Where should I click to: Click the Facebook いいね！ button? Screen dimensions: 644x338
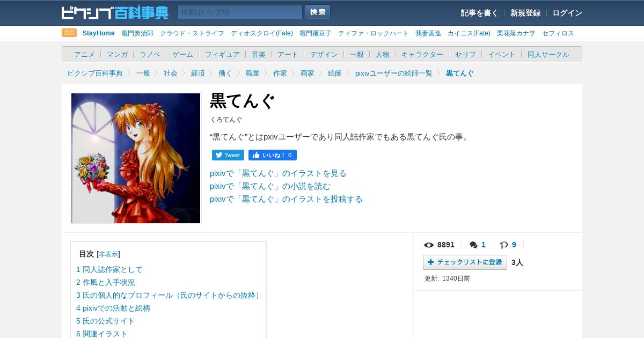pyautogui.click(x=273, y=155)
